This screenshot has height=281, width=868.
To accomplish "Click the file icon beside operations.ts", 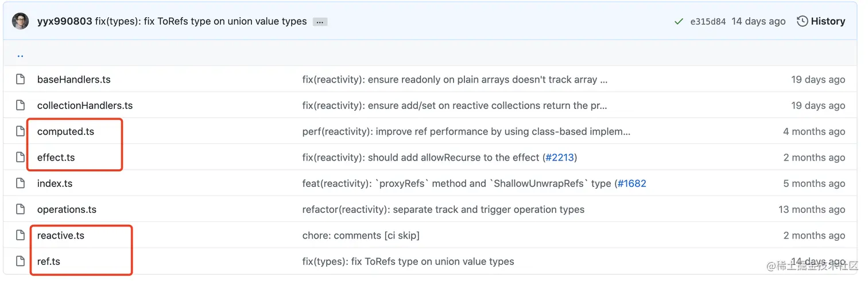I will click(x=21, y=209).
